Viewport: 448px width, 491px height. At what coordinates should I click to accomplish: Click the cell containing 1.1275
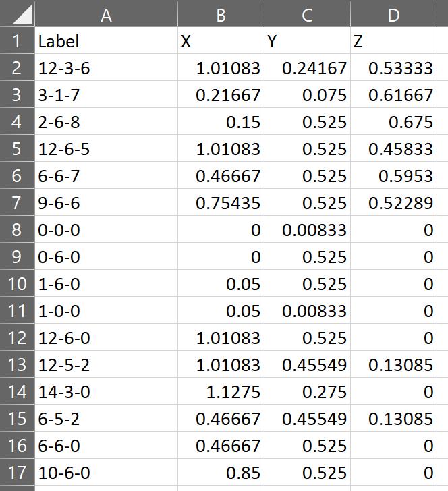tap(221, 391)
